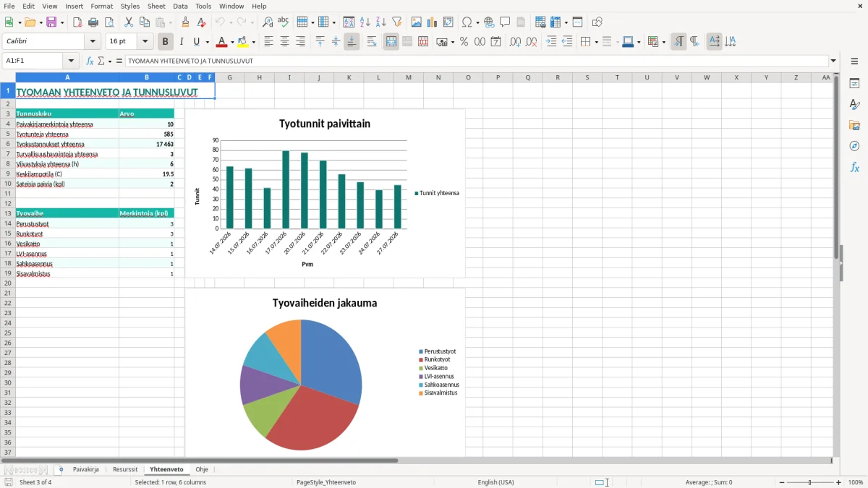Open the Tools menu

[203, 6]
